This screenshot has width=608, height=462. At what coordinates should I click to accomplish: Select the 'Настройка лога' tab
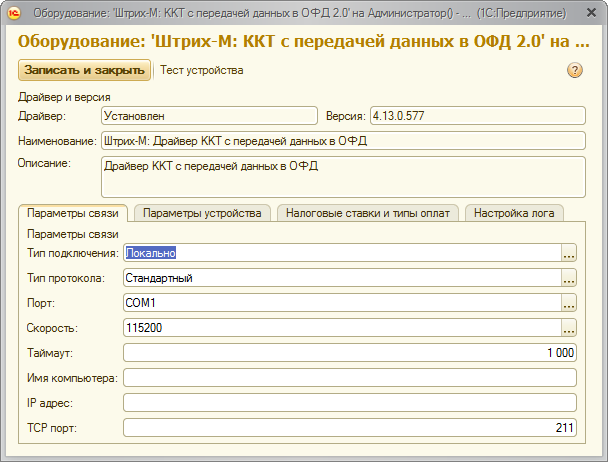tap(516, 213)
